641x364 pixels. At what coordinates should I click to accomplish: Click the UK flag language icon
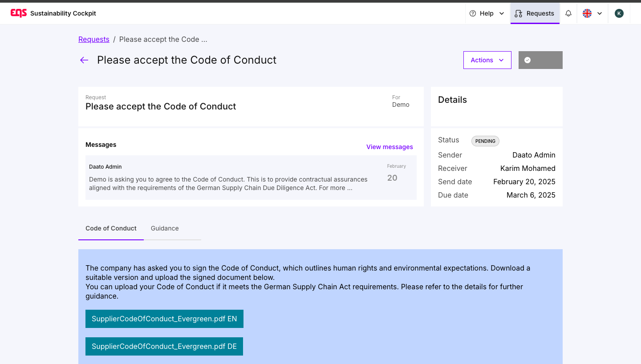click(587, 13)
